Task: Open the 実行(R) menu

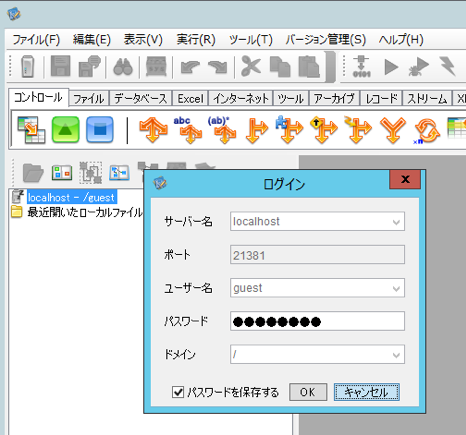Action: click(196, 40)
